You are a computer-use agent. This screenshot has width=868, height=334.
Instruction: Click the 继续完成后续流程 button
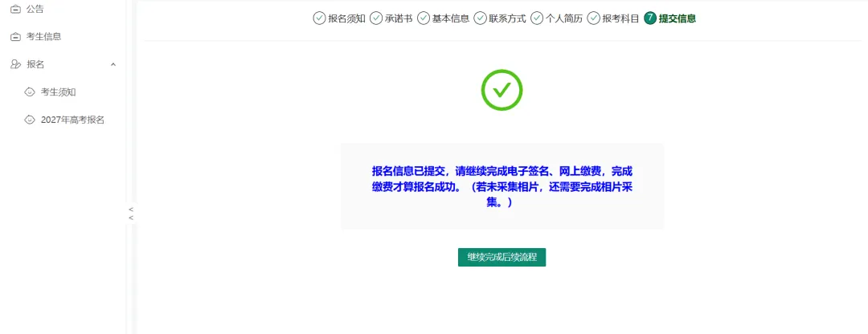click(x=502, y=257)
